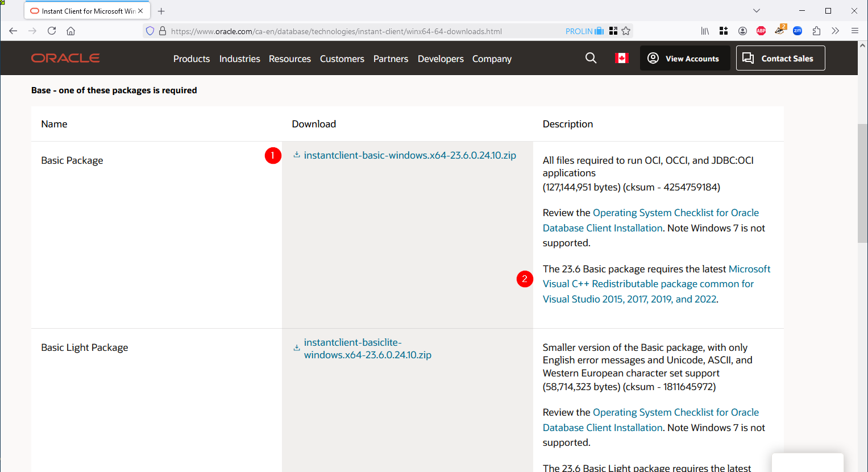Screen dimensions: 868x472
Task: Bookmark this page with the star icon
Action: pyautogui.click(x=626, y=31)
